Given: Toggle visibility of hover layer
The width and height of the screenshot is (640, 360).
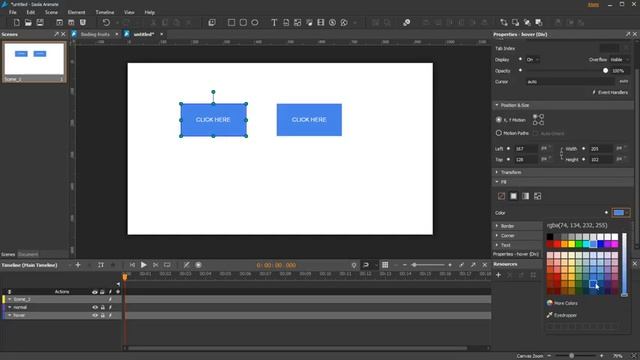Looking at the screenshot, I should [x=95, y=316].
